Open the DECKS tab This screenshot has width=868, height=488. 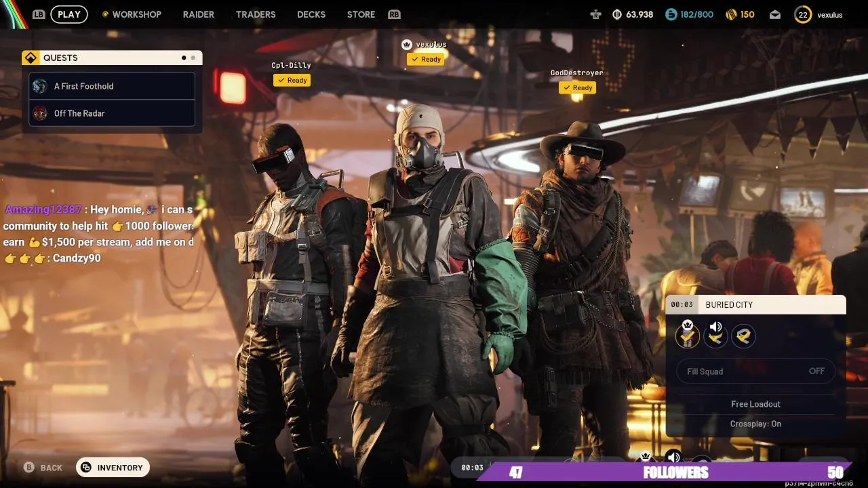click(311, 14)
